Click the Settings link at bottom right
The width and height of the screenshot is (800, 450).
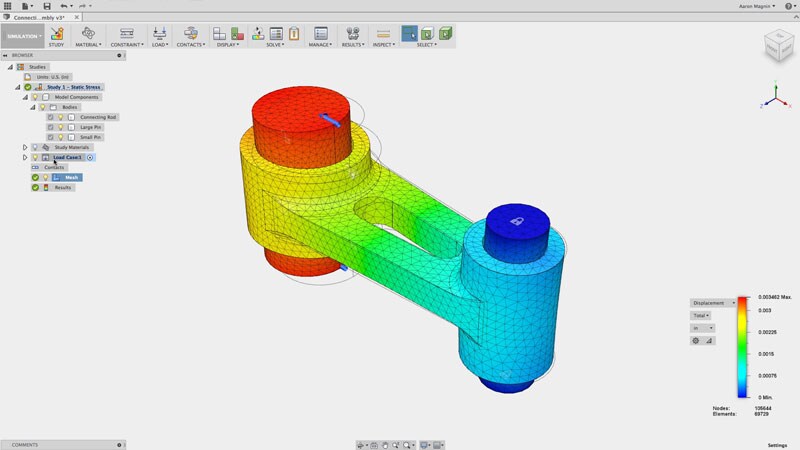778,445
